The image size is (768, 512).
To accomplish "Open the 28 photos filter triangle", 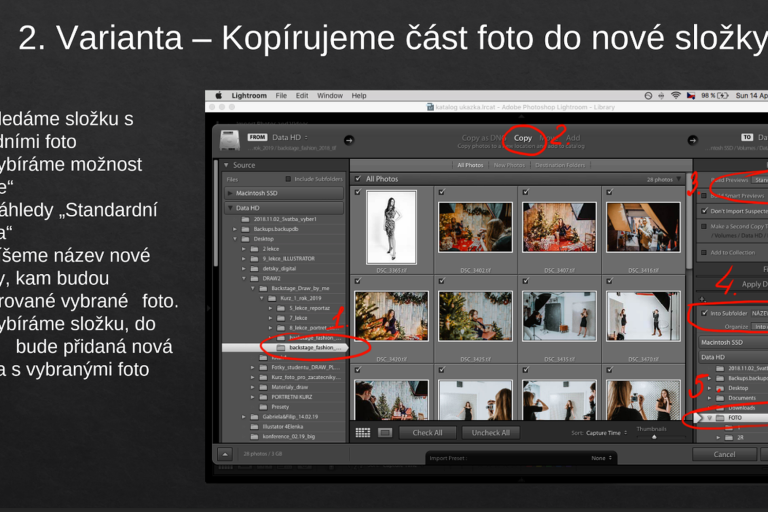I will coord(679,179).
